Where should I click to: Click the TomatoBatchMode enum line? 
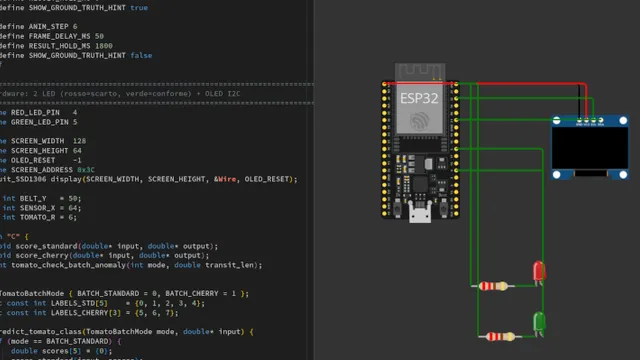[x=124, y=293]
